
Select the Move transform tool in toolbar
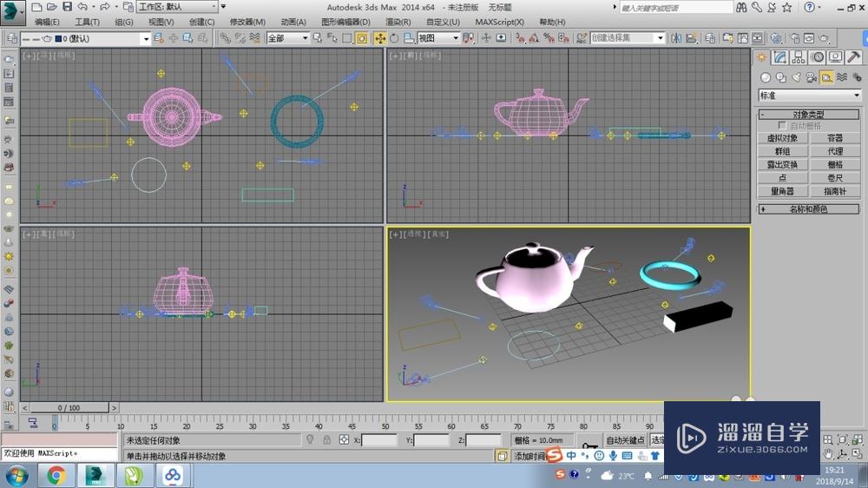point(379,38)
